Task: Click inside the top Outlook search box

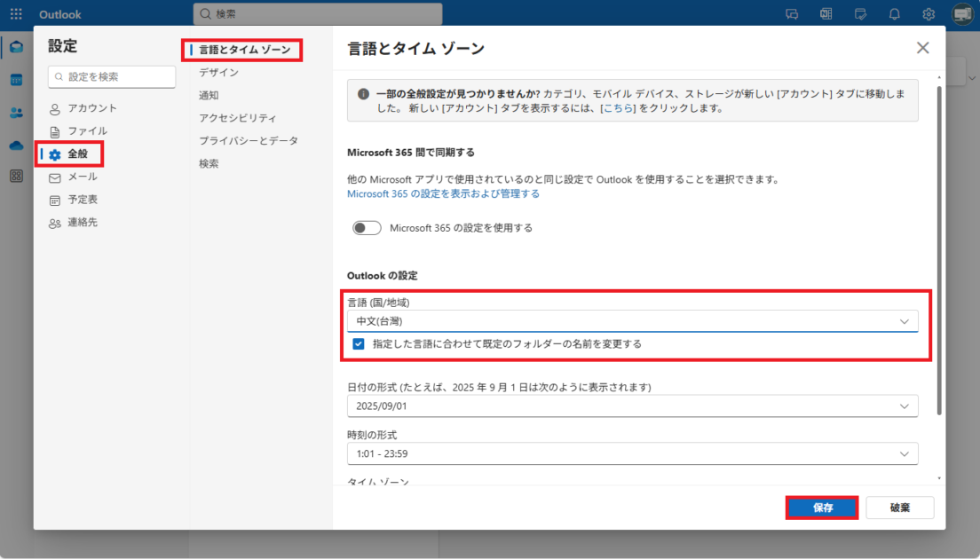Action: pyautogui.click(x=318, y=13)
